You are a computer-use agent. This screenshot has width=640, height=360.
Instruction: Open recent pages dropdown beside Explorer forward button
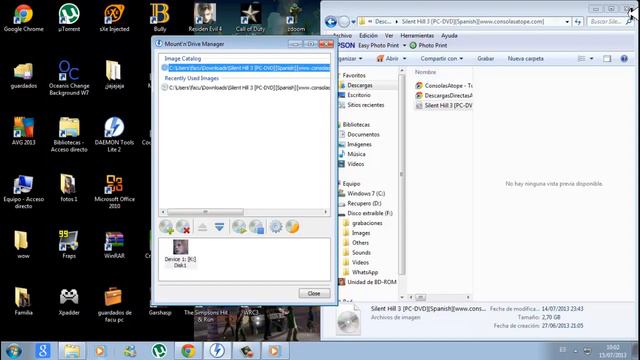coord(353,22)
